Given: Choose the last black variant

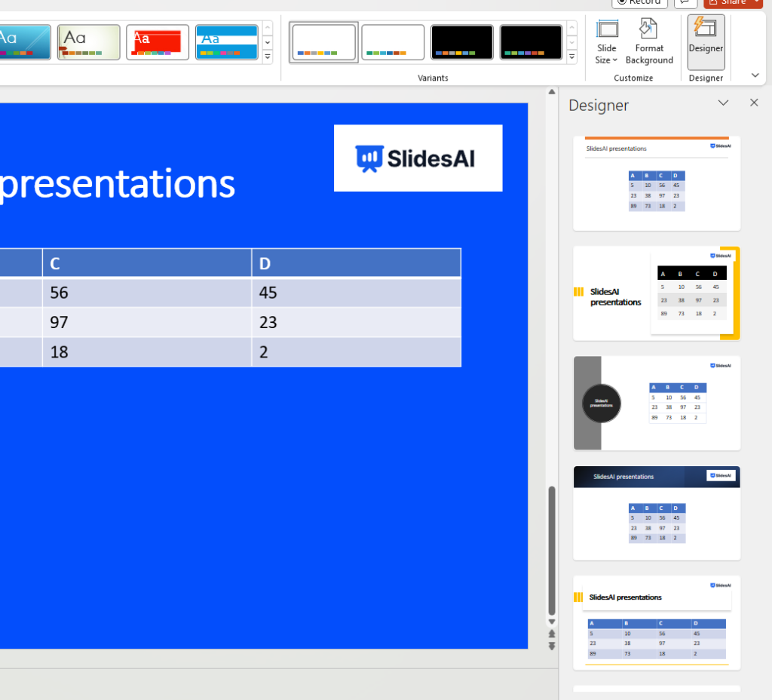Looking at the screenshot, I should point(531,42).
